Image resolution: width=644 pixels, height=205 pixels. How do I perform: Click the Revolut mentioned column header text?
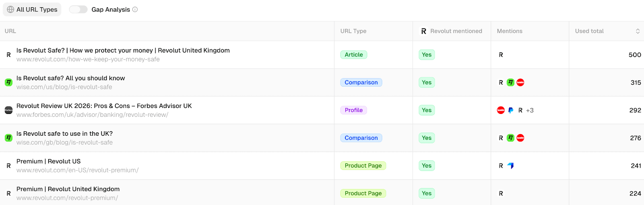point(456,31)
